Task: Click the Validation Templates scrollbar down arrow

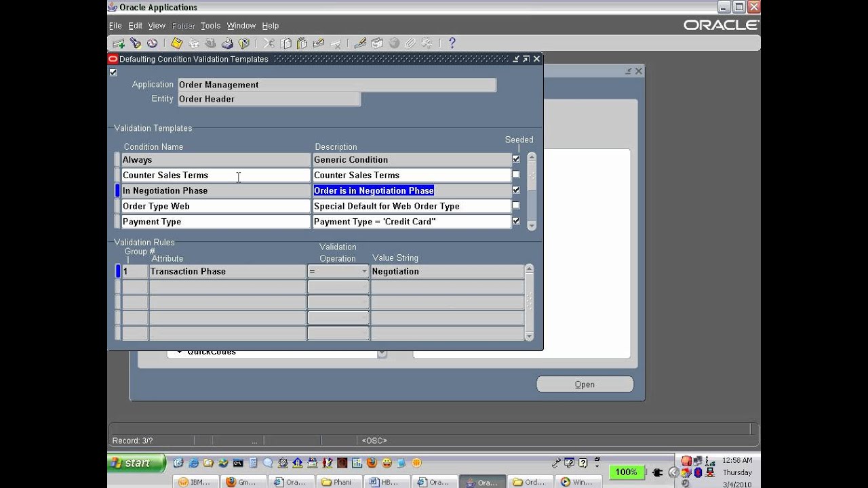Action: [x=532, y=226]
